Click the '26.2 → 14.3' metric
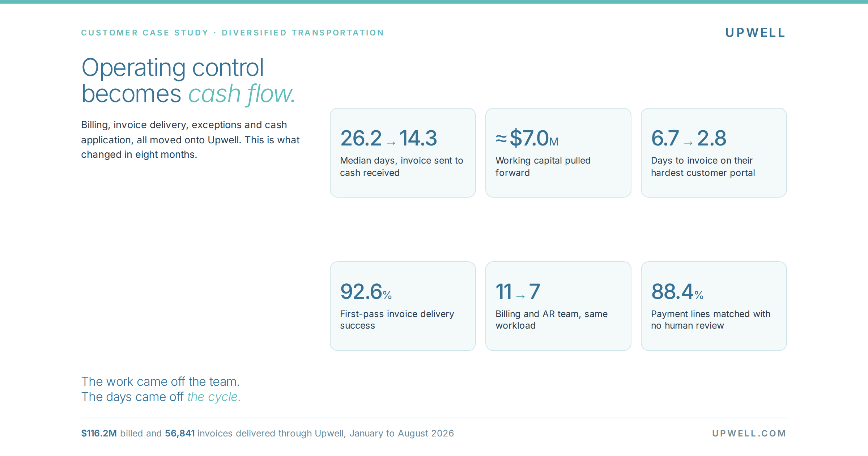The height and width of the screenshot is (456, 868). pos(388,138)
